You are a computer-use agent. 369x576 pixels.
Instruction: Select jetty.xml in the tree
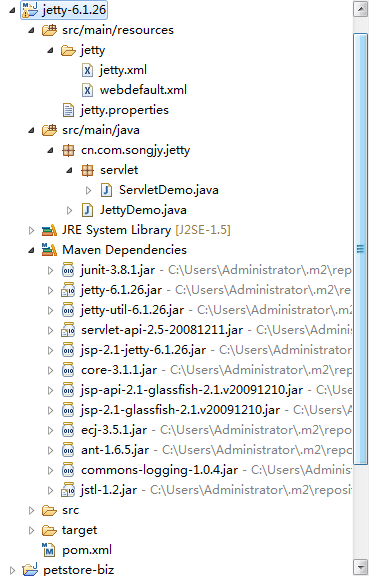pos(123,70)
